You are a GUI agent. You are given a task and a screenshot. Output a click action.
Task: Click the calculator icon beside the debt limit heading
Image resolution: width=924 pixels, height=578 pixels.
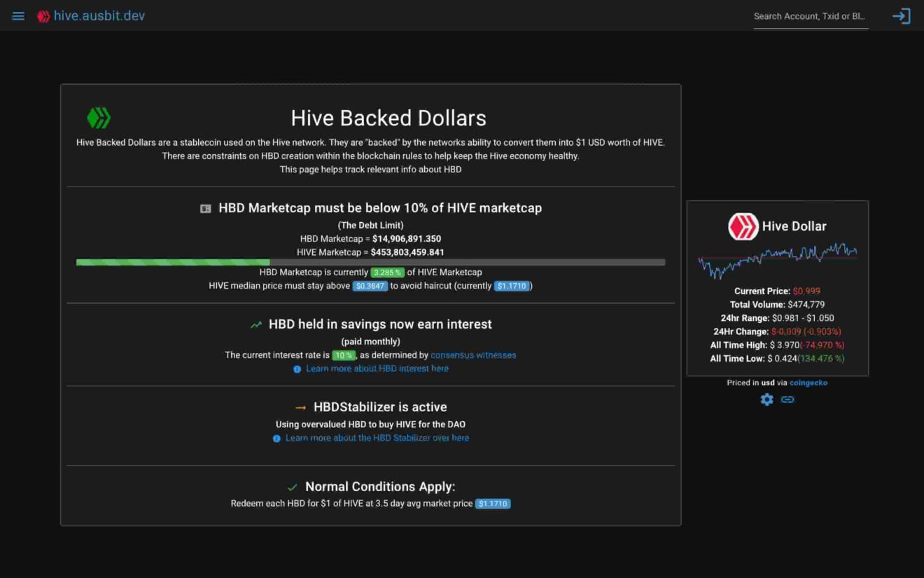204,208
